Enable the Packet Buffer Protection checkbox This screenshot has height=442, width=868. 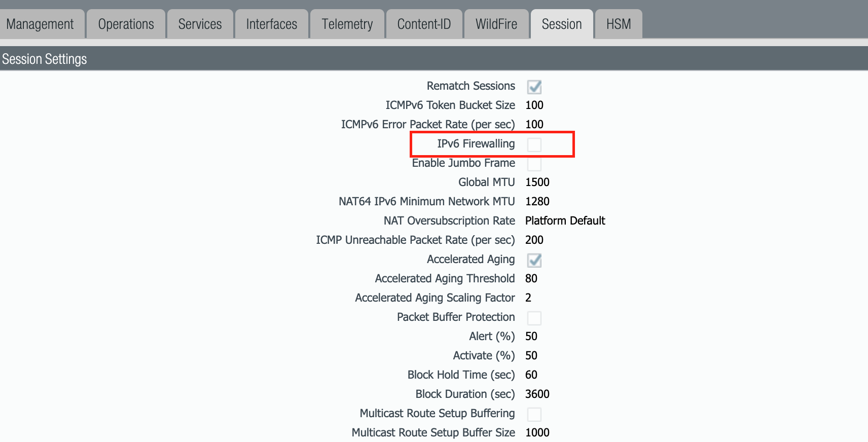point(534,318)
